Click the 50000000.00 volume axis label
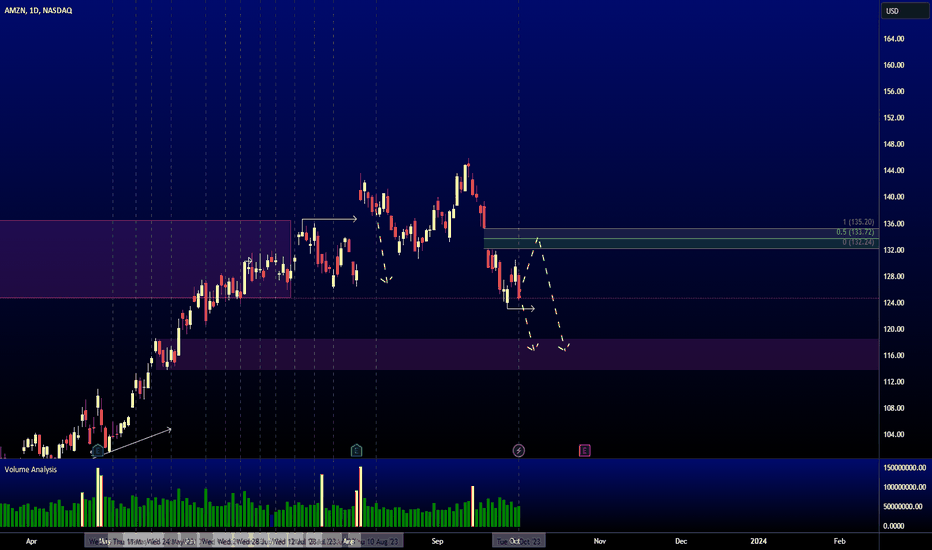This screenshot has width=932, height=550. point(902,507)
